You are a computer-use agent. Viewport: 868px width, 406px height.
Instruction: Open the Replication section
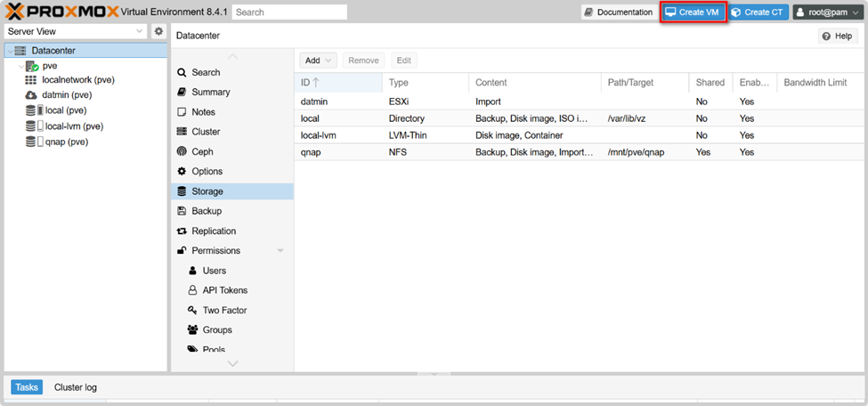coord(214,231)
